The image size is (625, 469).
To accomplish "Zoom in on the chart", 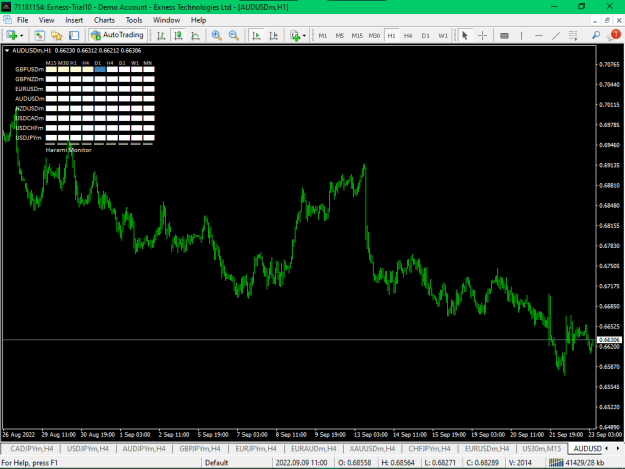I will click(216, 35).
